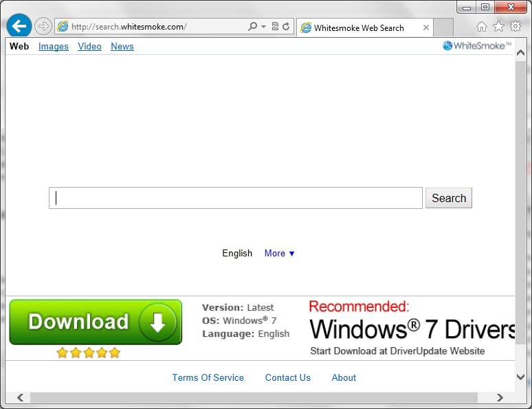532x409 pixels.
Task: Click the 'Version: Latest' ad text
Action: pyautogui.click(x=238, y=307)
